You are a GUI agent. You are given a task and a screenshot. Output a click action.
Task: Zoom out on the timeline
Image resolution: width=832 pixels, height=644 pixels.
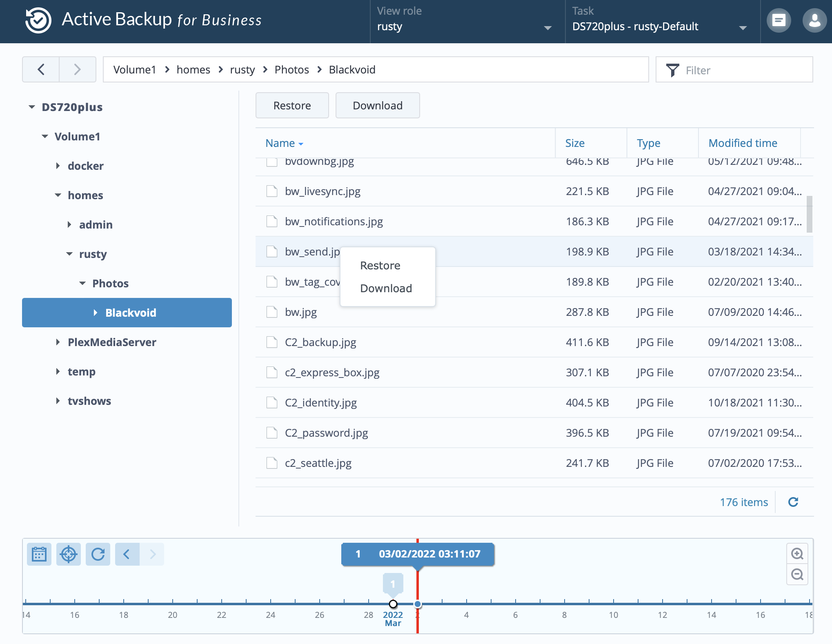(x=797, y=575)
